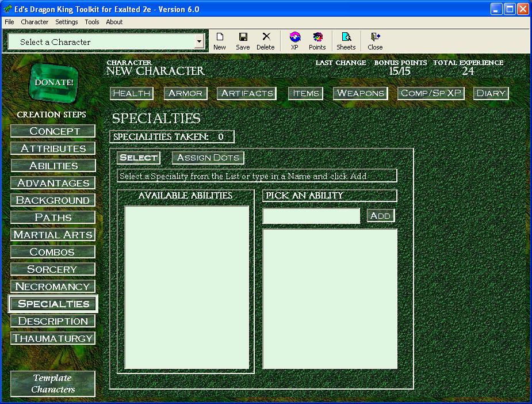Open Template Characters
532x404 pixels.
(x=53, y=384)
